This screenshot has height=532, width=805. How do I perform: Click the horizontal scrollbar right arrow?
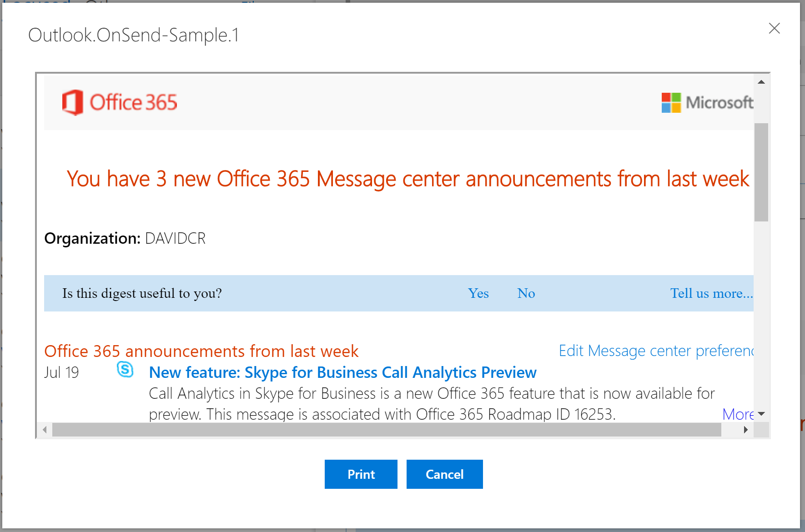pos(746,430)
